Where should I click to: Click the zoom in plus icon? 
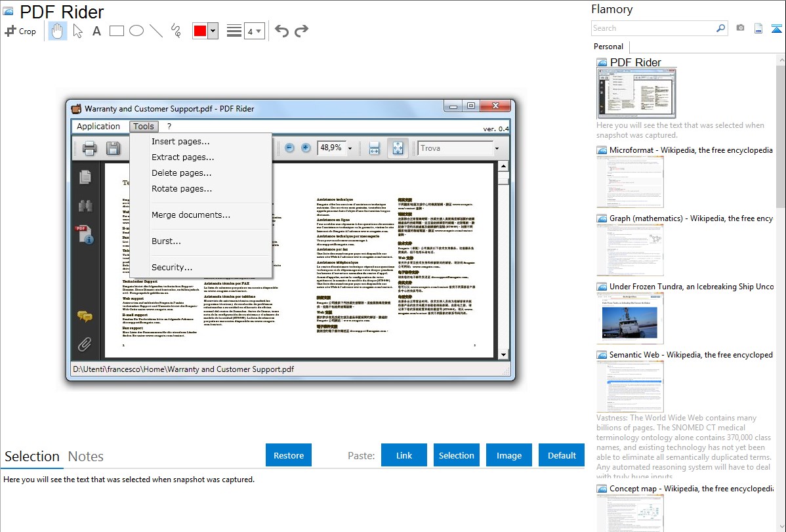click(306, 148)
